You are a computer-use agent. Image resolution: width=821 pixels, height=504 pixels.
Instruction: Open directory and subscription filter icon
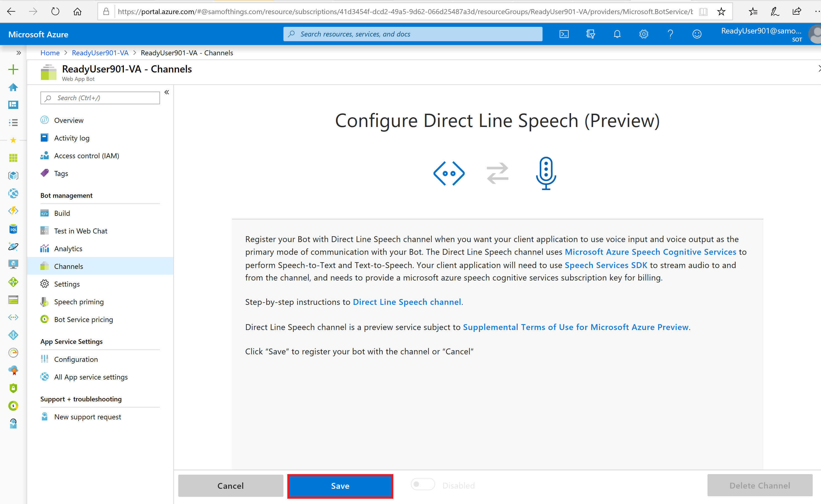(591, 34)
